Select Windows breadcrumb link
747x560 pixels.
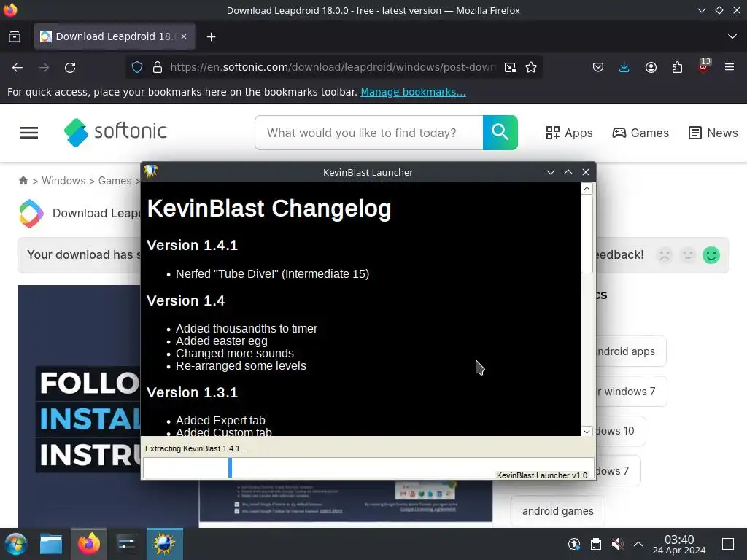point(63,181)
